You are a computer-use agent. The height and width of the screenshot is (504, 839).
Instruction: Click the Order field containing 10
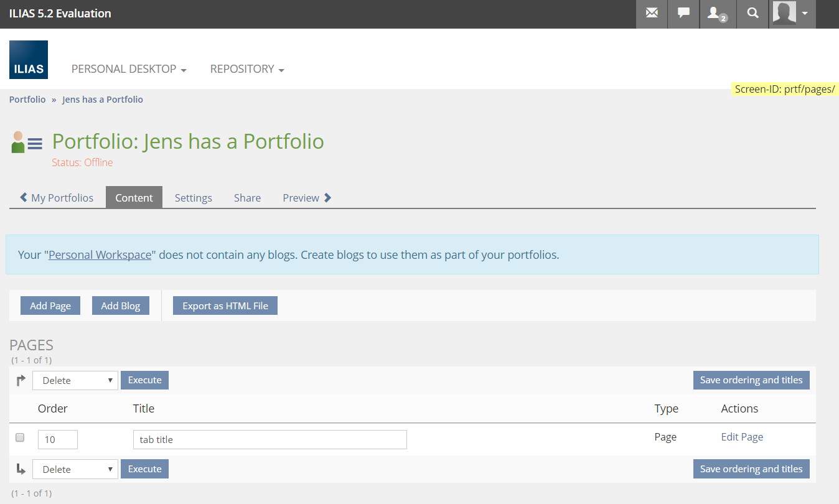coord(58,439)
